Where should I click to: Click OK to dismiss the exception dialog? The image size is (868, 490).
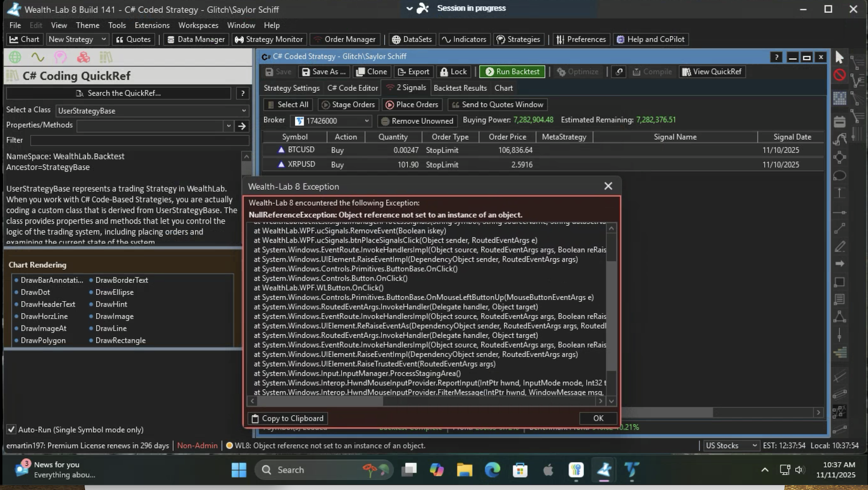tap(598, 418)
